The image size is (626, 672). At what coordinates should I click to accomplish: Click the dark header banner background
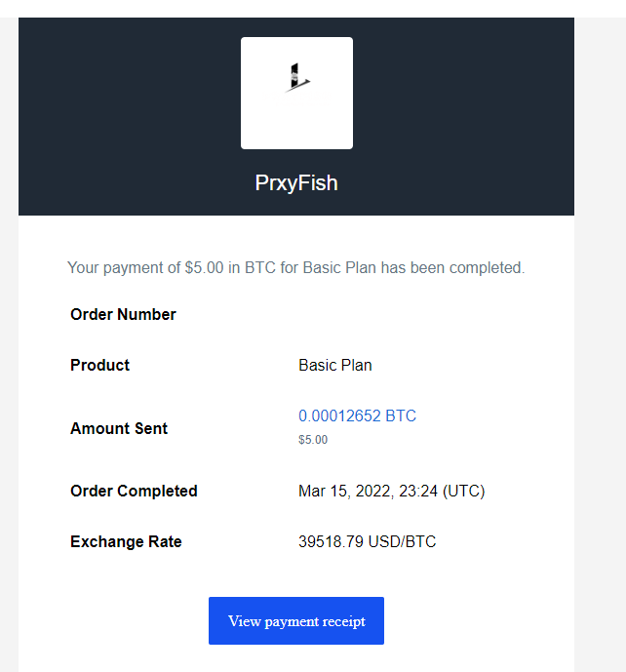pos(129,116)
